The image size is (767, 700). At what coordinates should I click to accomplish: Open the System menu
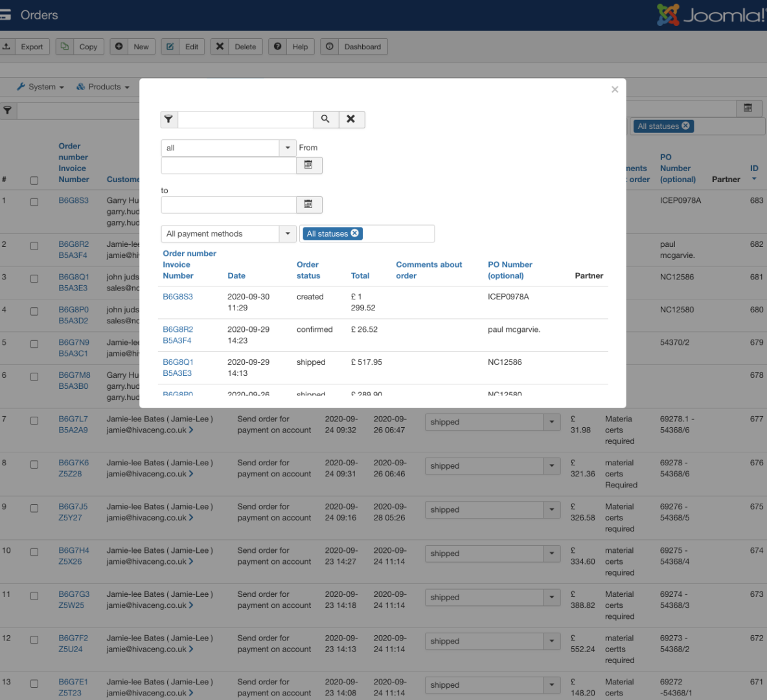(41, 87)
